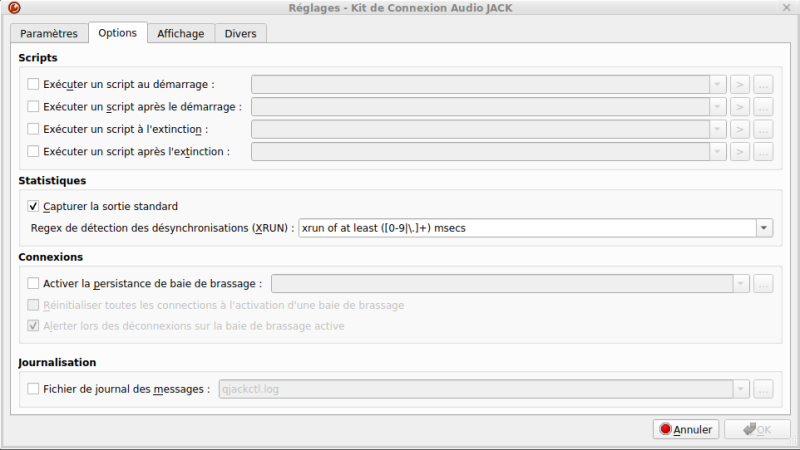This screenshot has width=800, height=450.
Task: Expand the XRUN regex dropdown
Action: [765, 228]
